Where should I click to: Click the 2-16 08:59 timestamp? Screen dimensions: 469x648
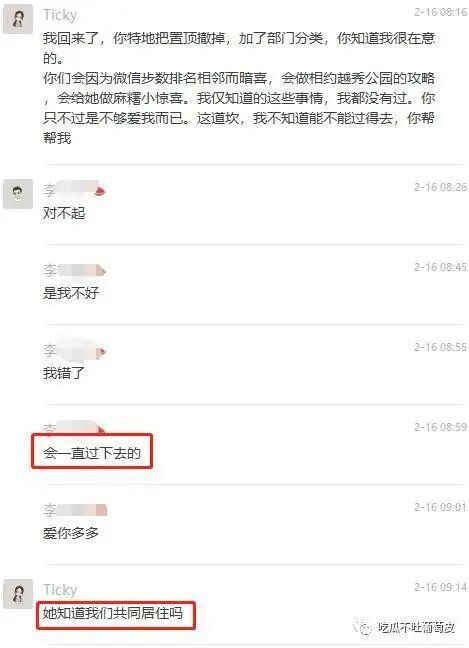tap(440, 427)
